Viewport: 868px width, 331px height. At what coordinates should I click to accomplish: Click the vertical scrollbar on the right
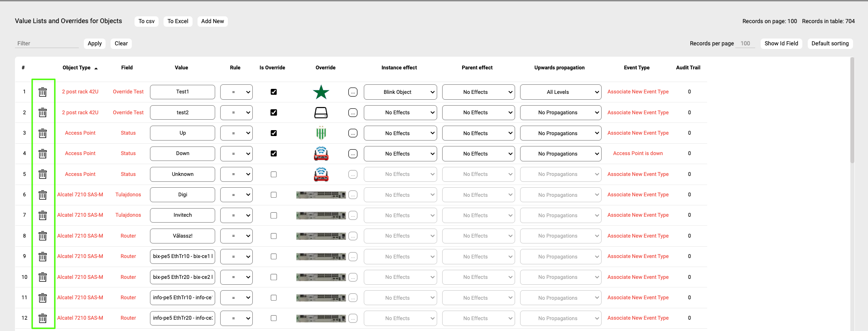coord(852,111)
